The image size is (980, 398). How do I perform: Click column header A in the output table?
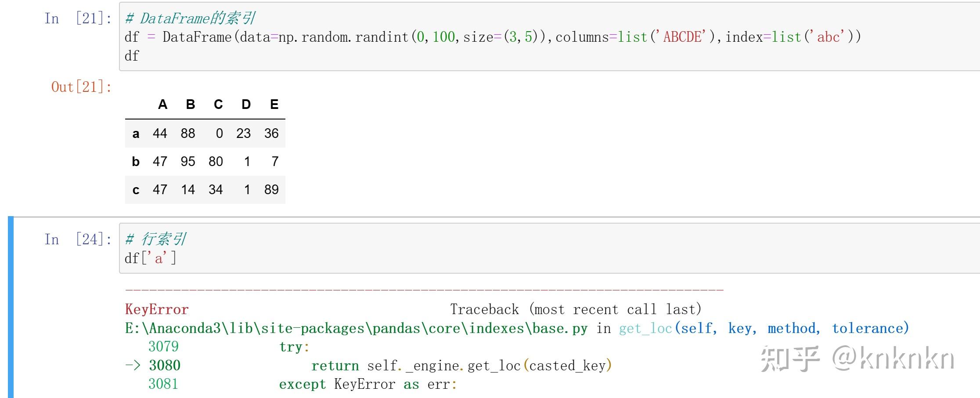click(162, 105)
